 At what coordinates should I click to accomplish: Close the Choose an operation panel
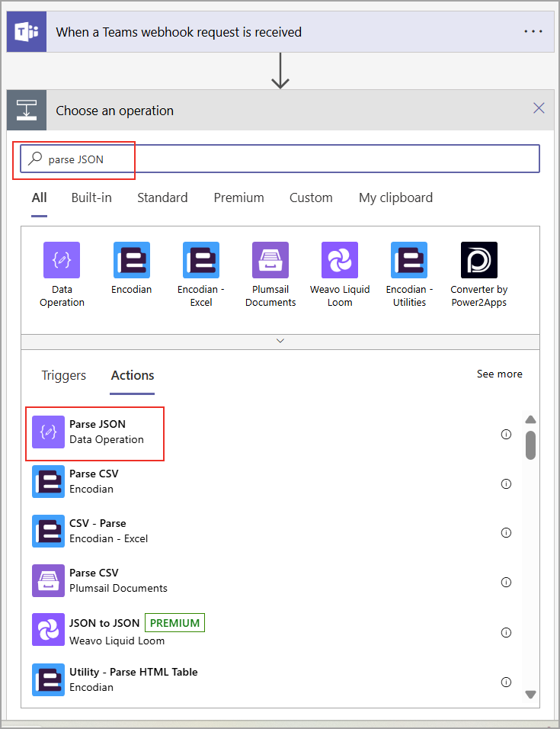[x=539, y=108]
